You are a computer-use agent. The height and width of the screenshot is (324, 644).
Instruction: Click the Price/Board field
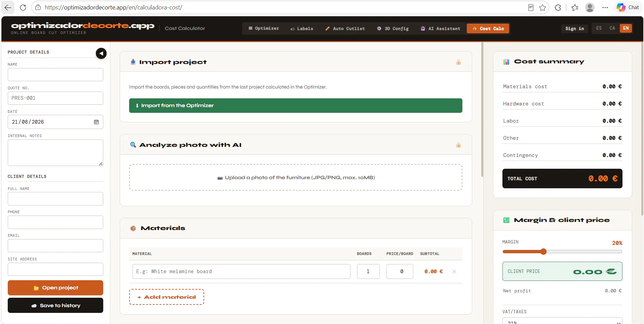[x=400, y=271]
